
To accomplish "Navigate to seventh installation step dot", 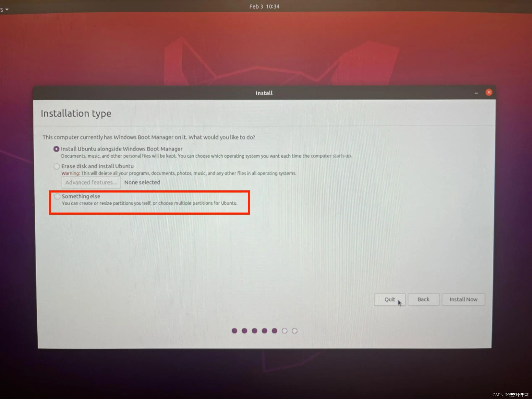I will [x=295, y=331].
